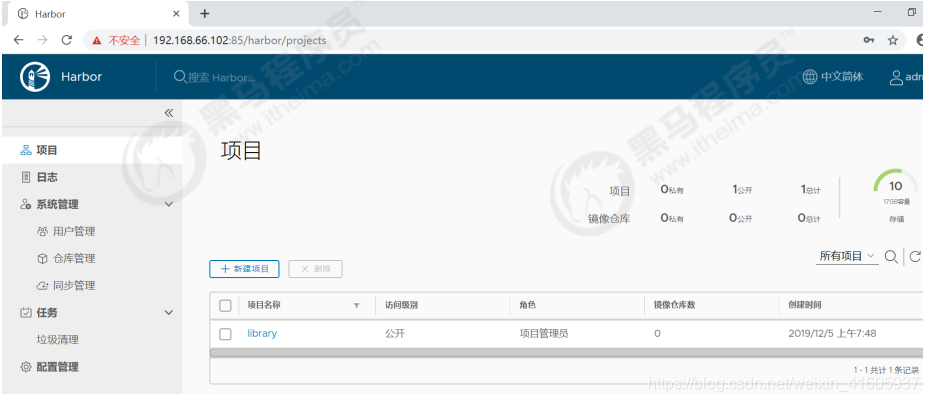The image size is (929, 402).
Task: Select 项目 in the sidebar
Action: pyautogui.click(x=92, y=150)
